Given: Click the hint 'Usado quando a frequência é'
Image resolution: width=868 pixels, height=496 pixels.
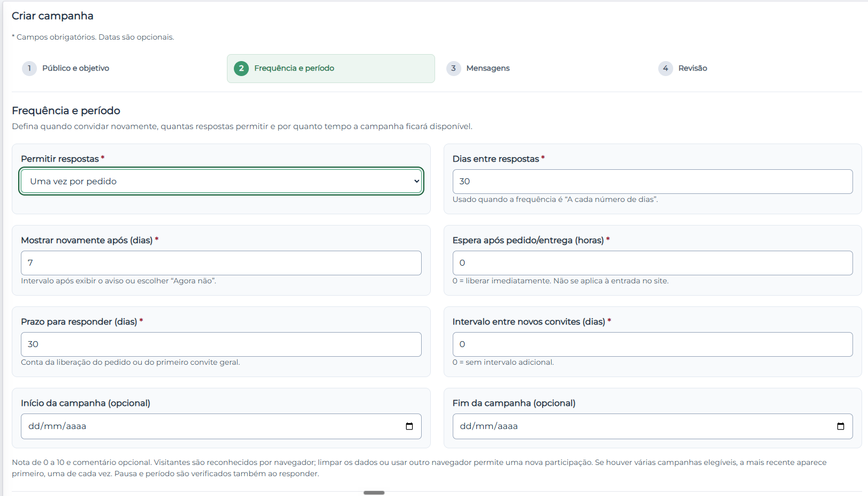Looking at the screenshot, I should (555, 199).
